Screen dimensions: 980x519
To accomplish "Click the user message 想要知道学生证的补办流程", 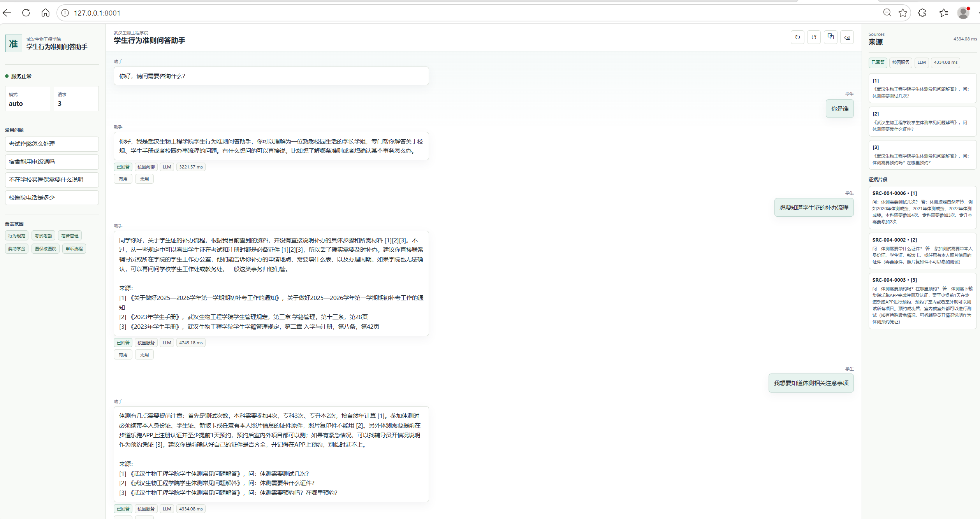I will point(814,208).
